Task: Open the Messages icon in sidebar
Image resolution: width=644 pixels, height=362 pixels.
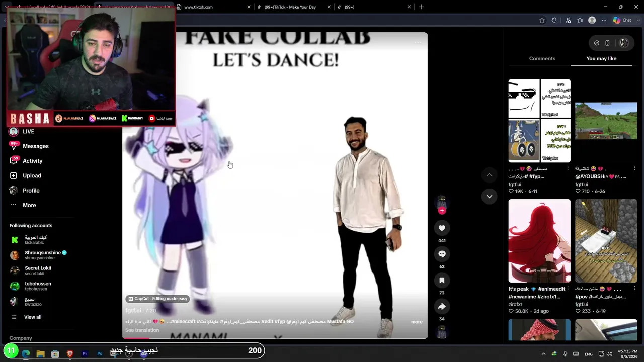Action: (x=14, y=146)
